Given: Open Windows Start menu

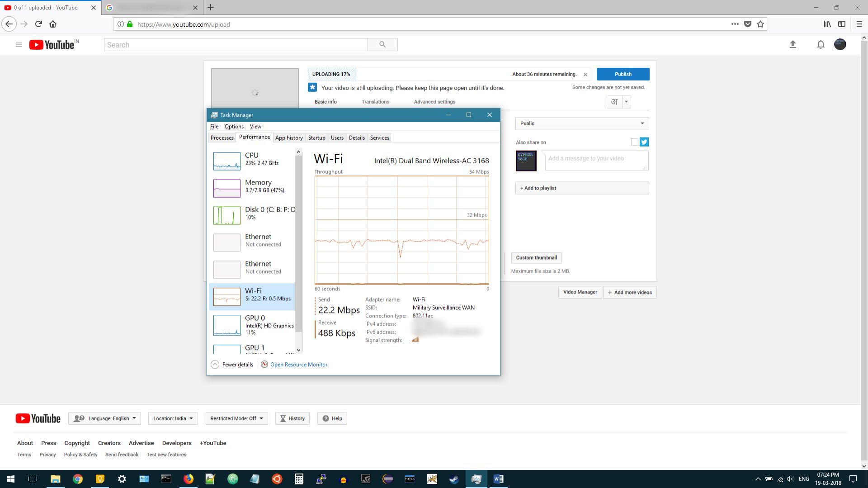Looking at the screenshot, I should coord(11,479).
